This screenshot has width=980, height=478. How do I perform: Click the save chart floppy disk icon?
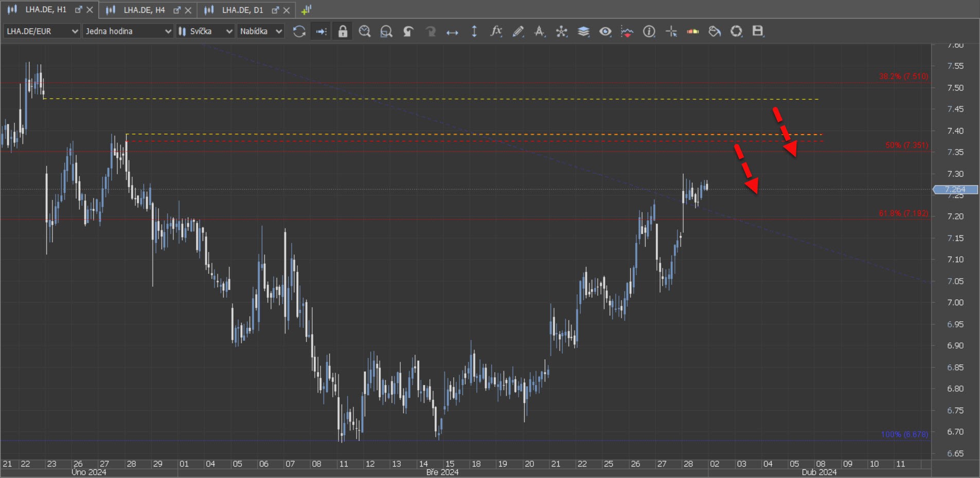tap(758, 31)
